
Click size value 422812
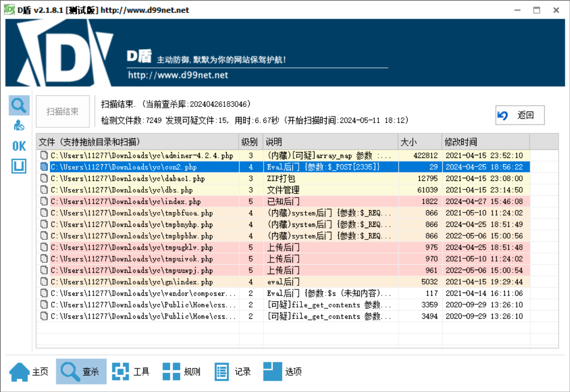(425, 156)
